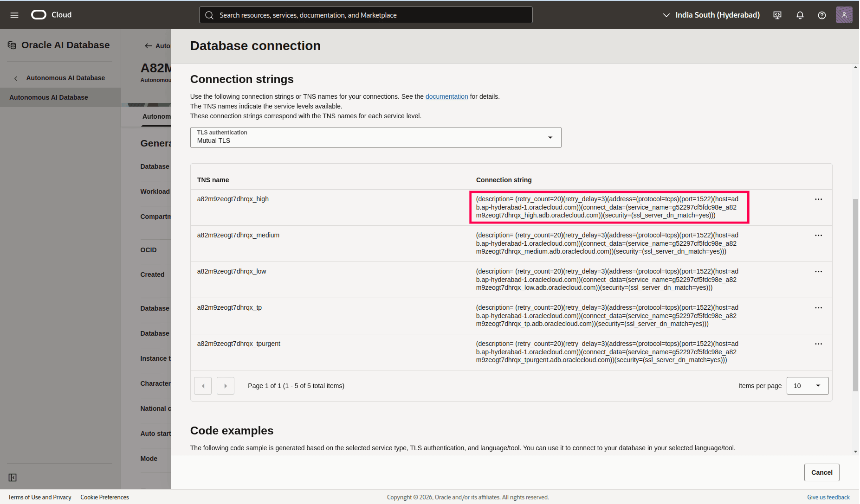Open the India South (Hyderabad) region selector
Viewport: 860px width, 504px height.
coord(711,15)
